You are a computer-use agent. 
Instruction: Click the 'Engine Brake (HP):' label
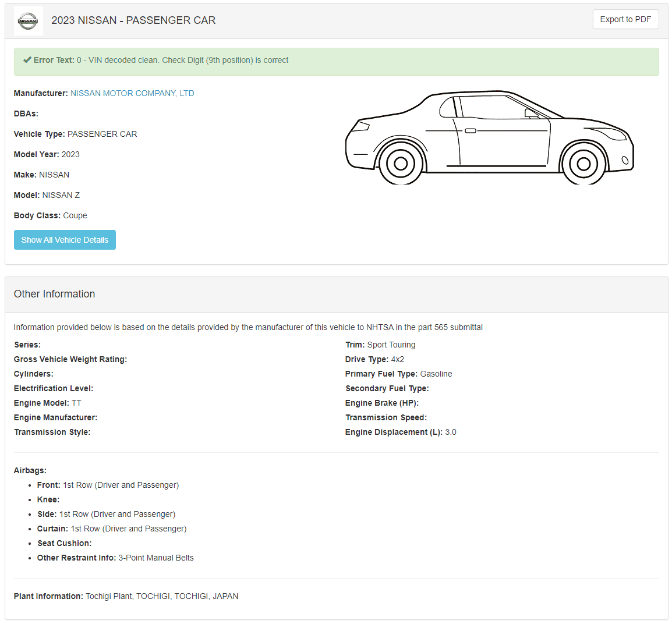[382, 403]
